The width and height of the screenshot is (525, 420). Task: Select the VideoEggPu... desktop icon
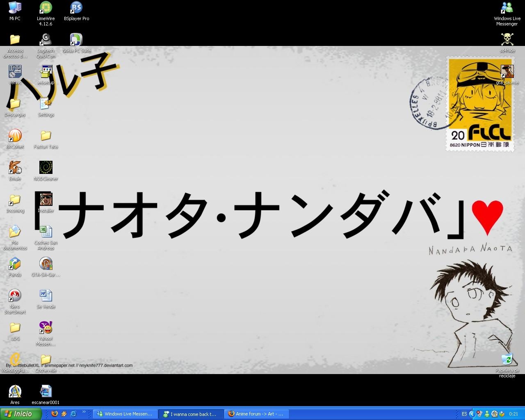15,363
